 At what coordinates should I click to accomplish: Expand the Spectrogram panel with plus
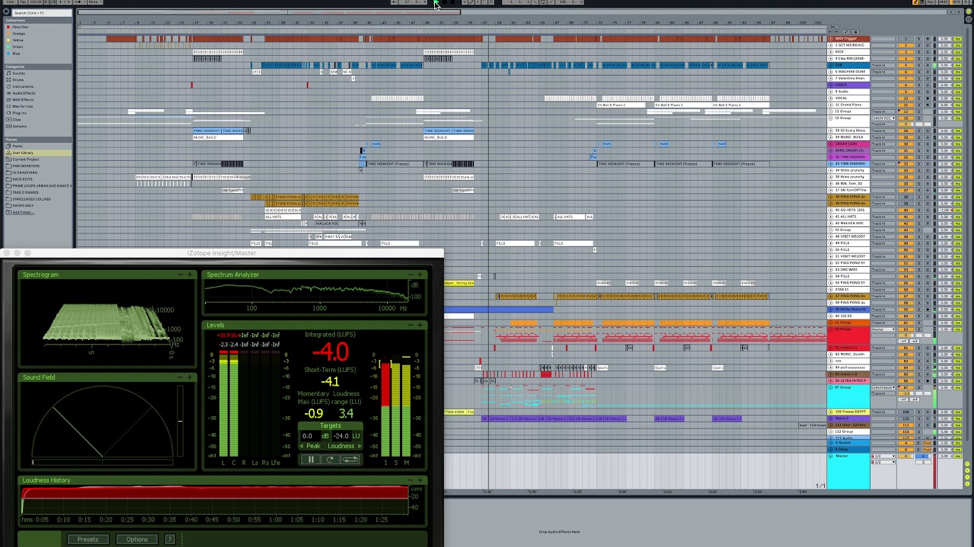click(189, 274)
